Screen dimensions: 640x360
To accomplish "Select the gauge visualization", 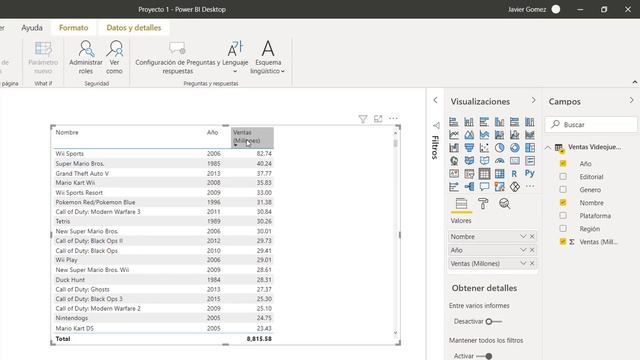I will pos(499,161).
